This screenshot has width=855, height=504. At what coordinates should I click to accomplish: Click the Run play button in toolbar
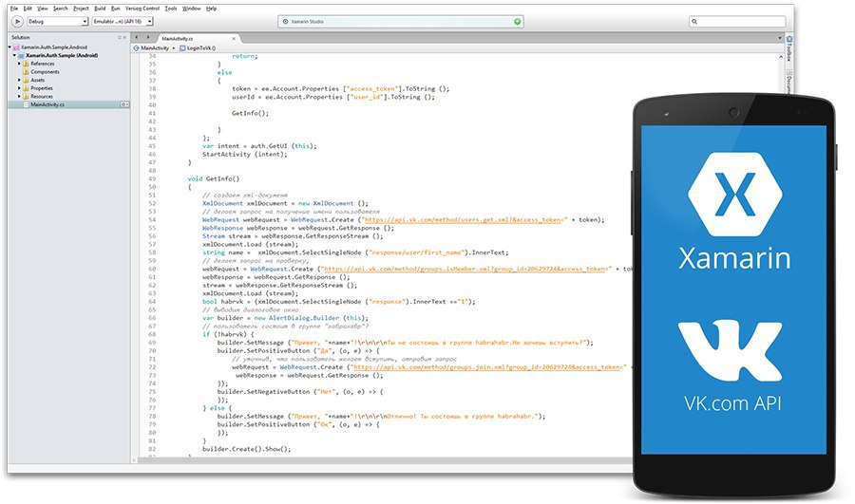(18, 20)
